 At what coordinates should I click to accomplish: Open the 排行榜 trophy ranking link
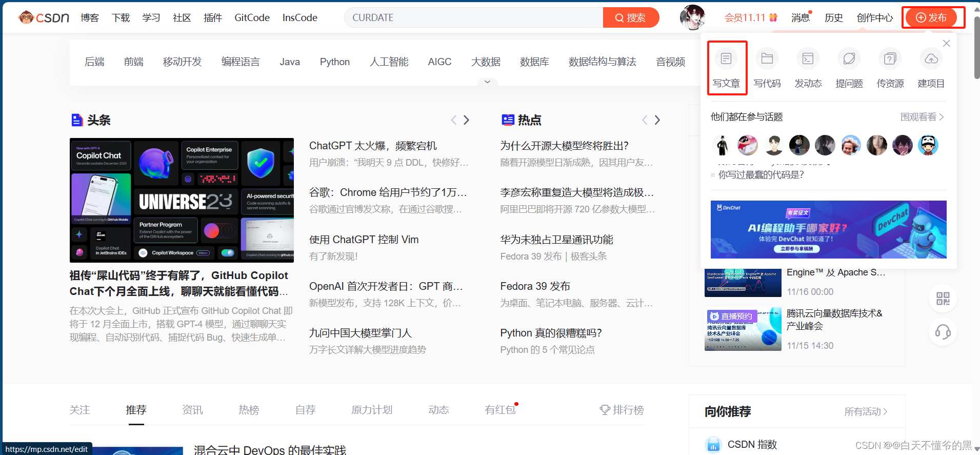point(622,410)
